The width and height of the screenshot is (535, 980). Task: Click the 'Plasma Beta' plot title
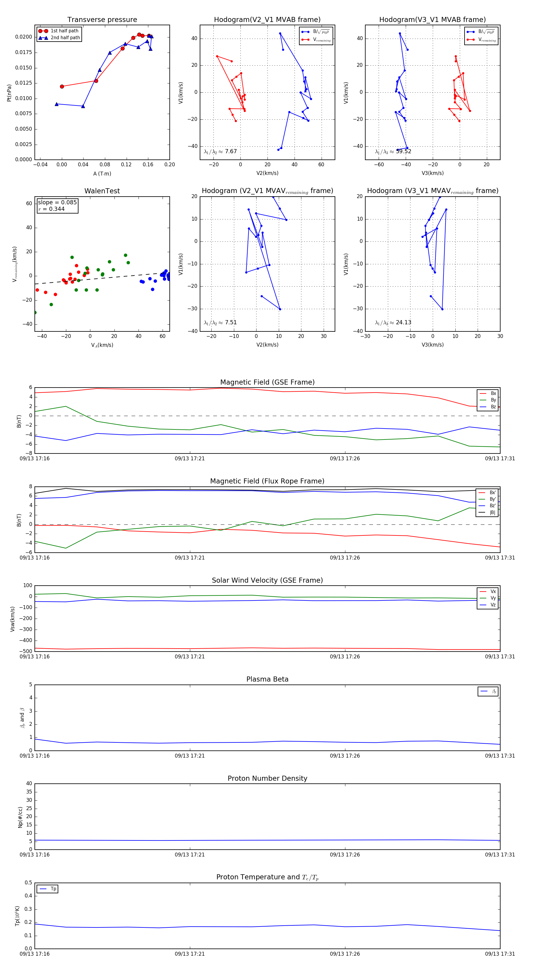click(267, 679)
